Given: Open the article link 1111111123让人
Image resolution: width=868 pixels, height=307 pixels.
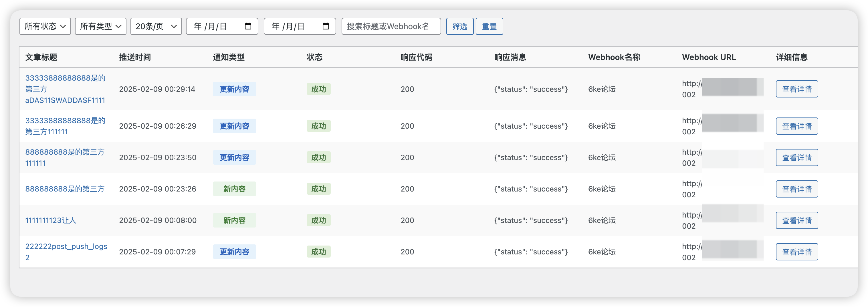Looking at the screenshot, I should click(x=51, y=220).
